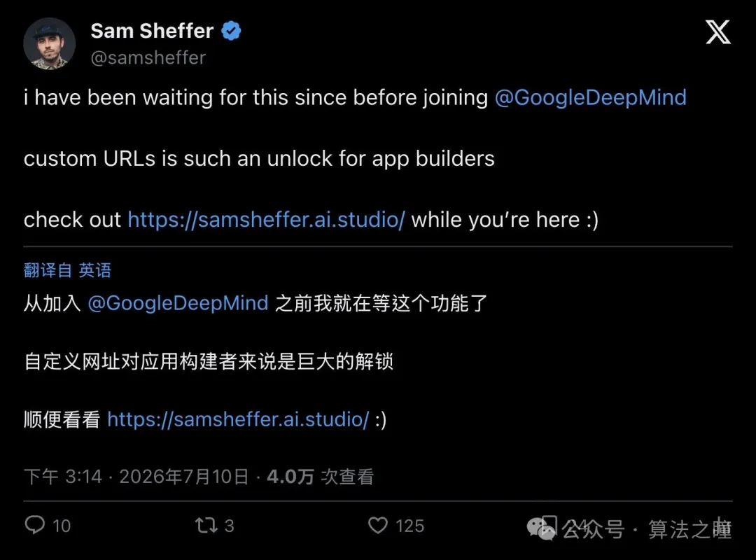Screen dimensions: 756x560
Task: Click the 公众号 · 算法之瞳 watermark text
Action: 647,529
